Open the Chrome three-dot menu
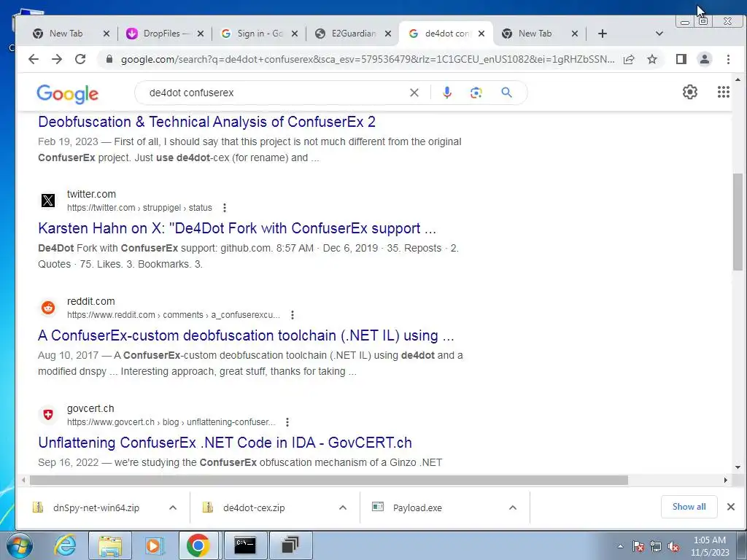Viewport: 747px width, 560px height. pos(728,59)
